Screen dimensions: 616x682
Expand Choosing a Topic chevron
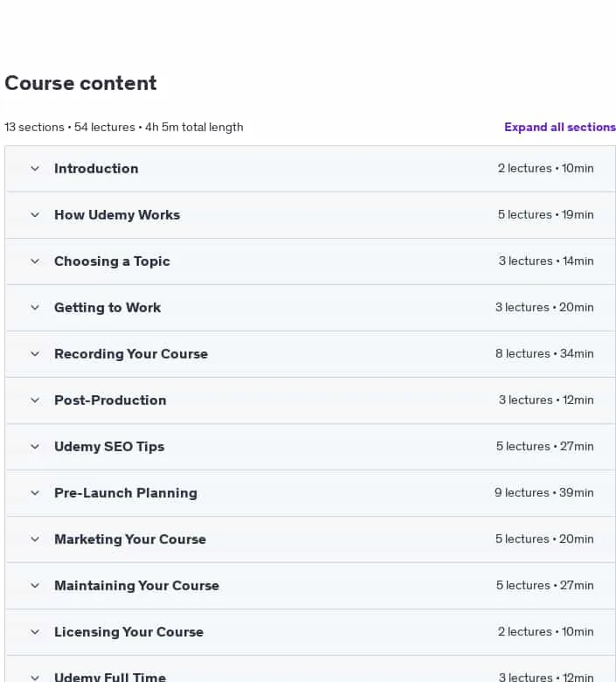click(35, 261)
